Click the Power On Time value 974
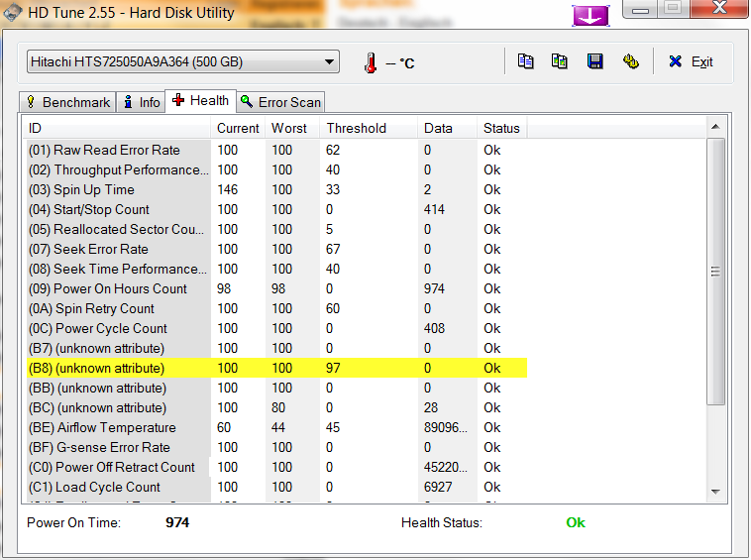Viewport: 751px width, 560px height. tap(177, 522)
